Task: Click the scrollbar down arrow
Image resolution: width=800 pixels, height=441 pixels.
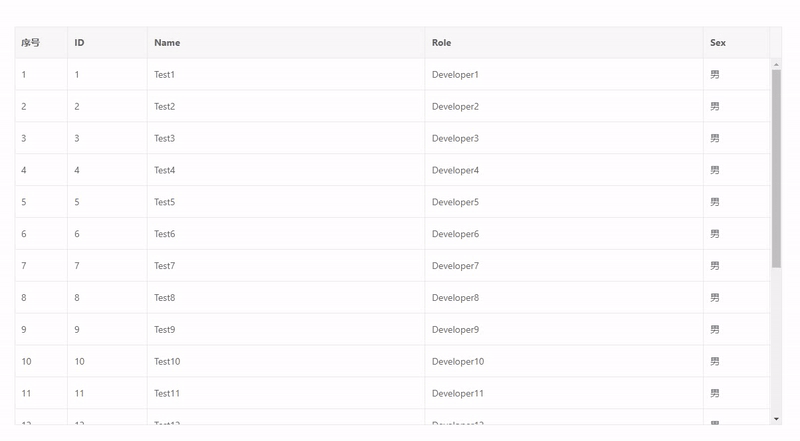Action: point(776,418)
